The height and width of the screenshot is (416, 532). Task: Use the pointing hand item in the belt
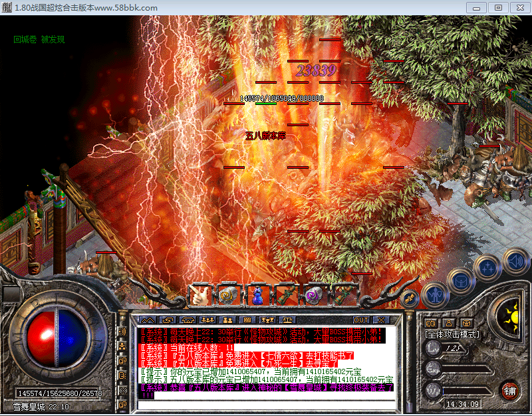point(200,296)
